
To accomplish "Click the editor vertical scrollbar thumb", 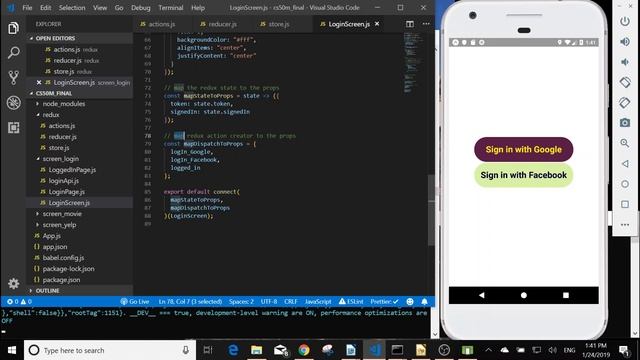I will pyautogui.click(x=431, y=210).
